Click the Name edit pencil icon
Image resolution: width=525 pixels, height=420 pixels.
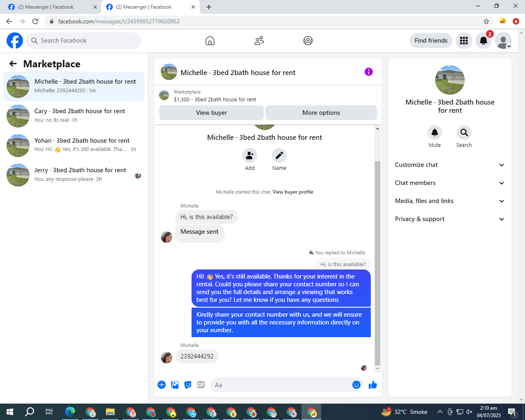[x=279, y=155]
